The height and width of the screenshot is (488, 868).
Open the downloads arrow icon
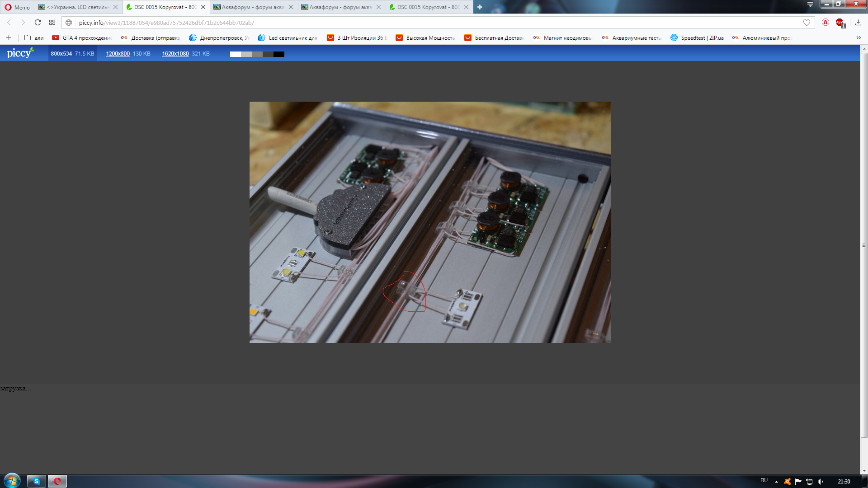pyautogui.click(x=858, y=23)
